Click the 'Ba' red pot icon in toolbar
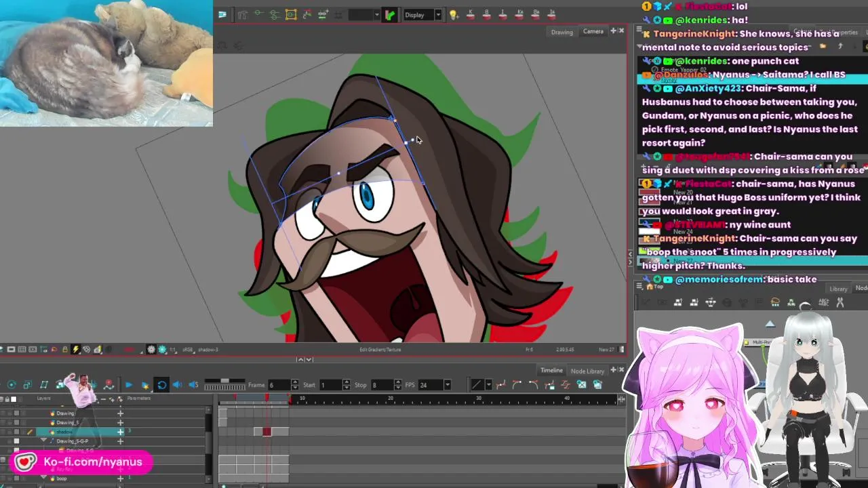The width and height of the screenshot is (868, 488). click(536, 15)
